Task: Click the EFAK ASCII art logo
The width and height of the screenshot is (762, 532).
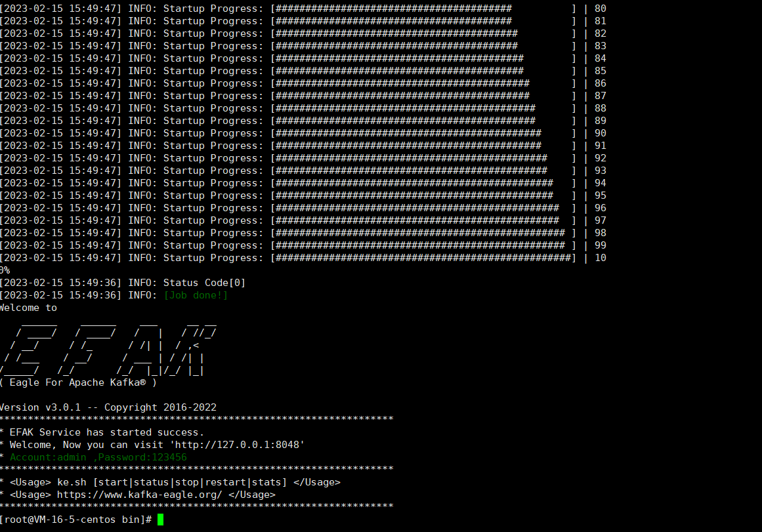Action: [x=108, y=348]
